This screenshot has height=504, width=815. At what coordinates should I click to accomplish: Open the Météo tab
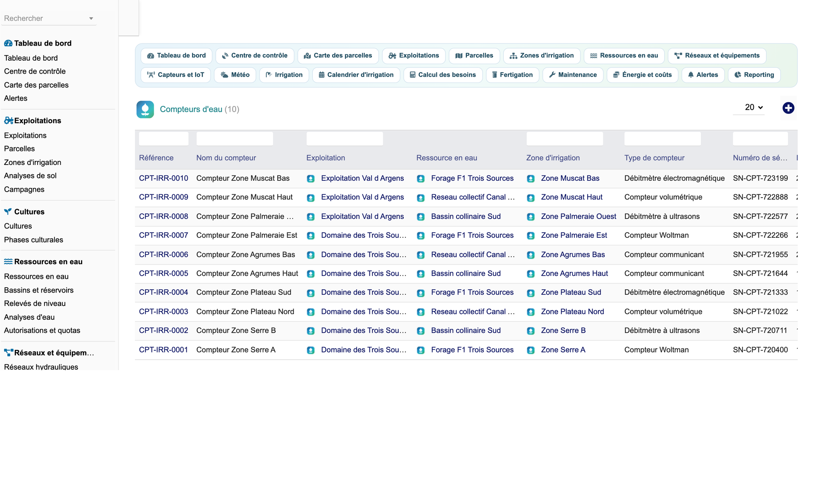(x=235, y=75)
